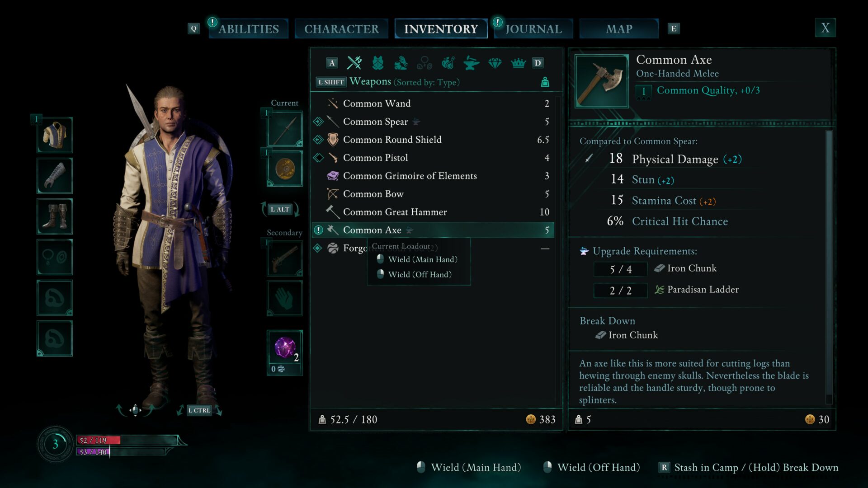Select the purple orb throwable slot
Viewport: 868px width, 488px height.
(x=285, y=348)
